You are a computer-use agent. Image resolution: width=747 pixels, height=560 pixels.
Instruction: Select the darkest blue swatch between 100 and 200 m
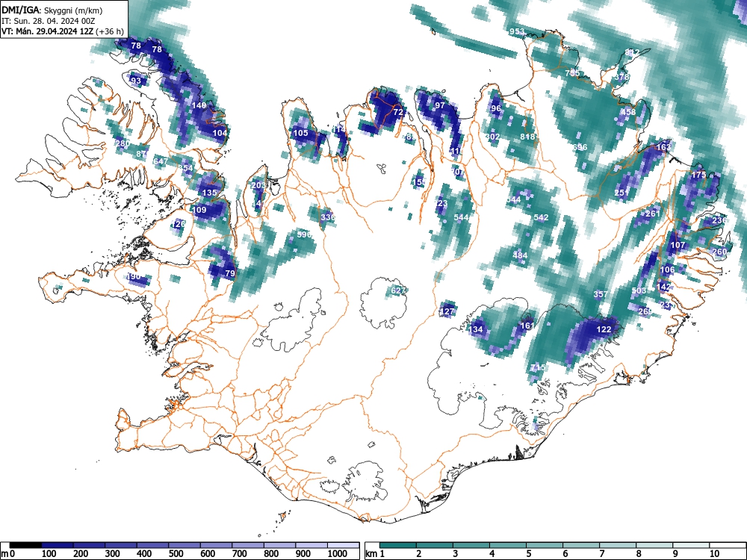(x=58, y=545)
